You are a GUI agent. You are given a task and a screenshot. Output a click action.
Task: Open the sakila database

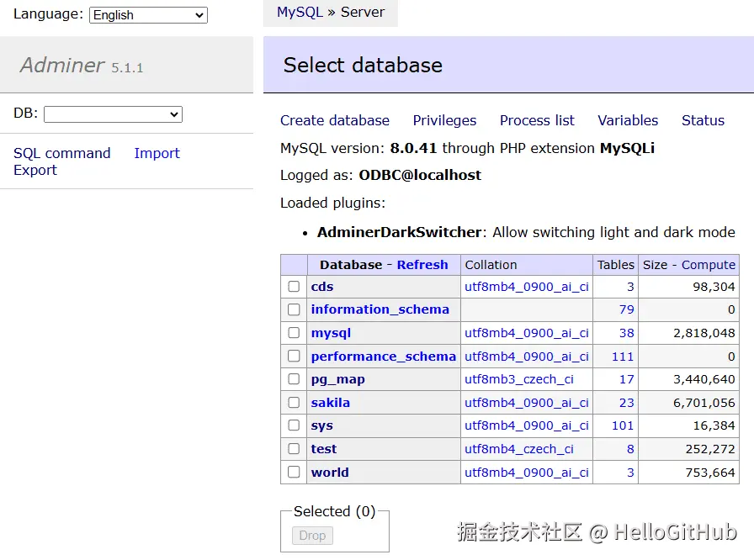click(331, 403)
